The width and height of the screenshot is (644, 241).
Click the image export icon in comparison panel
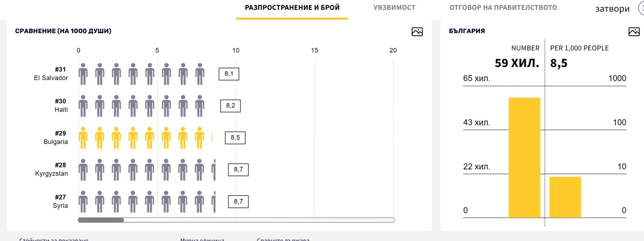417,32
